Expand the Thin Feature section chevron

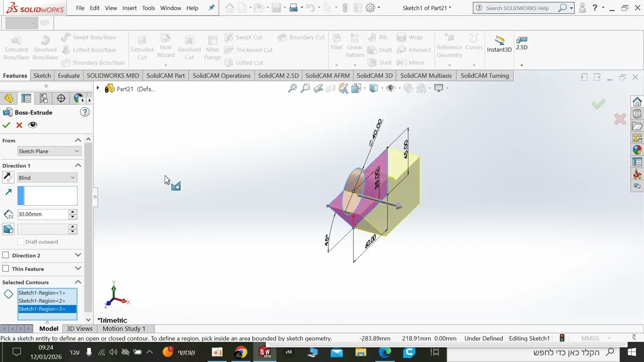click(78, 269)
